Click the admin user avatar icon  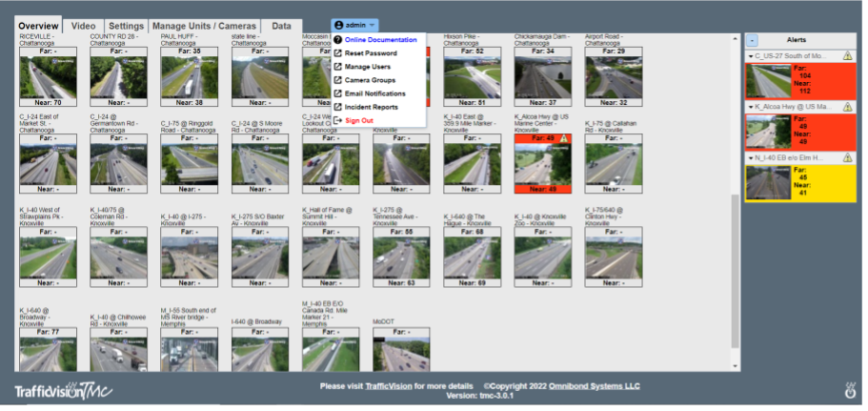point(339,26)
